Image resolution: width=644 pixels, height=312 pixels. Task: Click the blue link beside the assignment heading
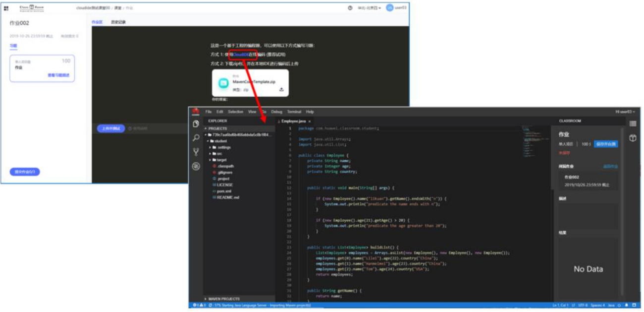[610, 166]
